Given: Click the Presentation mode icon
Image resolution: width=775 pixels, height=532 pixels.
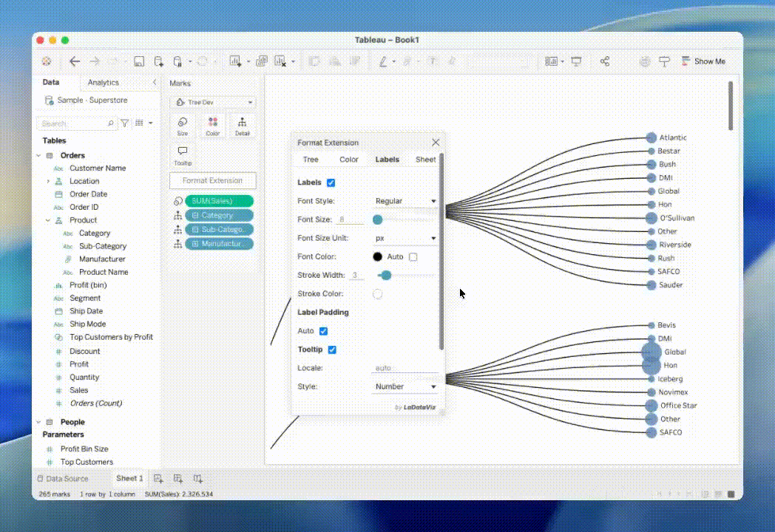Looking at the screenshot, I should pyautogui.click(x=576, y=61).
